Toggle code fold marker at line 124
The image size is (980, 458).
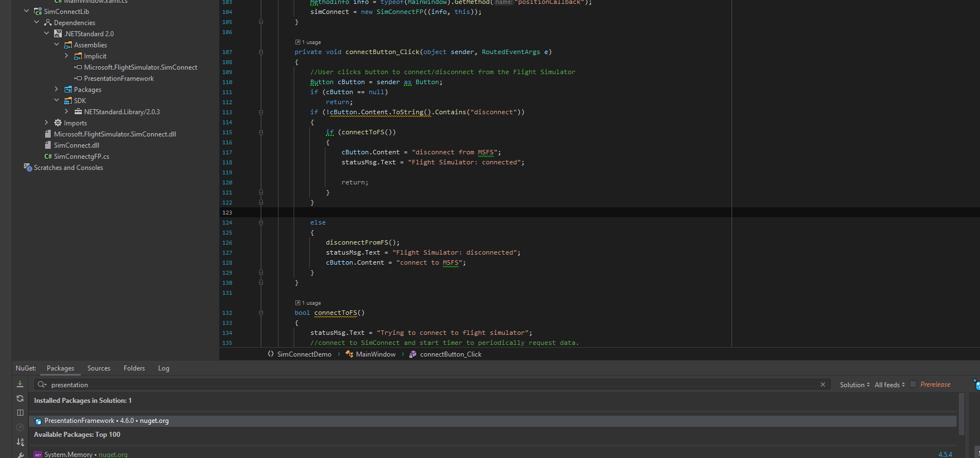[x=261, y=223]
